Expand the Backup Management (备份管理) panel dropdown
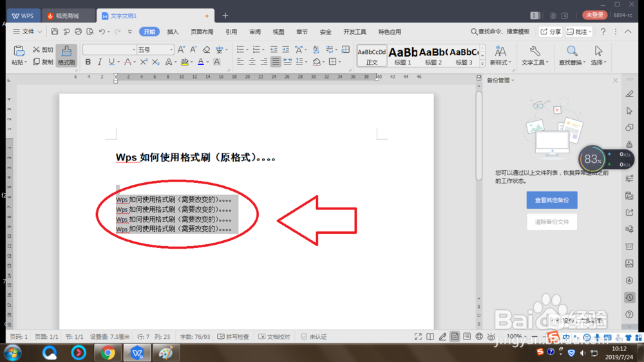The height and width of the screenshot is (362, 644). [x=513, y=80]
